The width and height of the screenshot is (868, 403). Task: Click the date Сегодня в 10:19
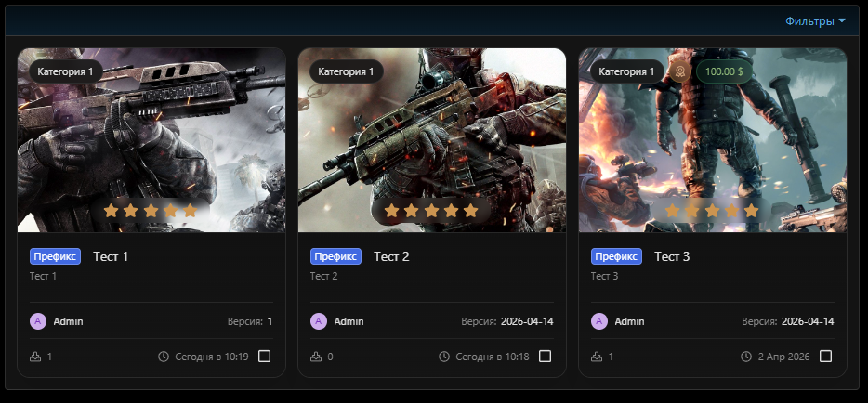(x=212, y=357)
